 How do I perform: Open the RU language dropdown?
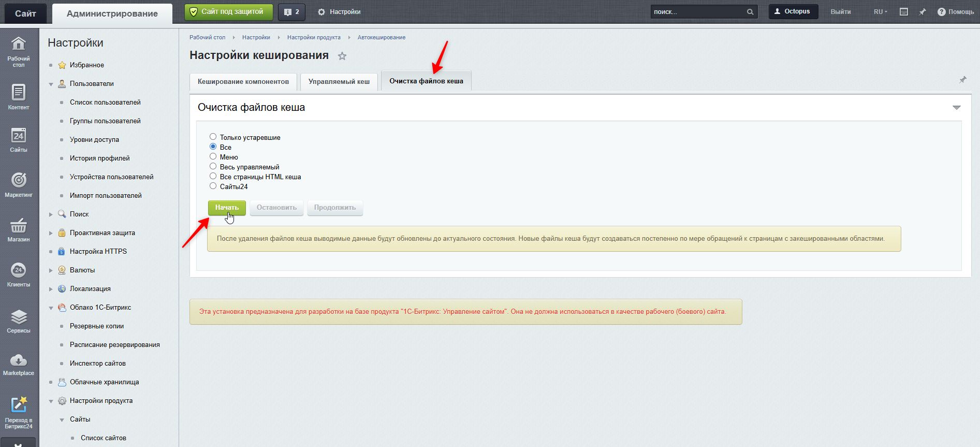click(880, 11)
